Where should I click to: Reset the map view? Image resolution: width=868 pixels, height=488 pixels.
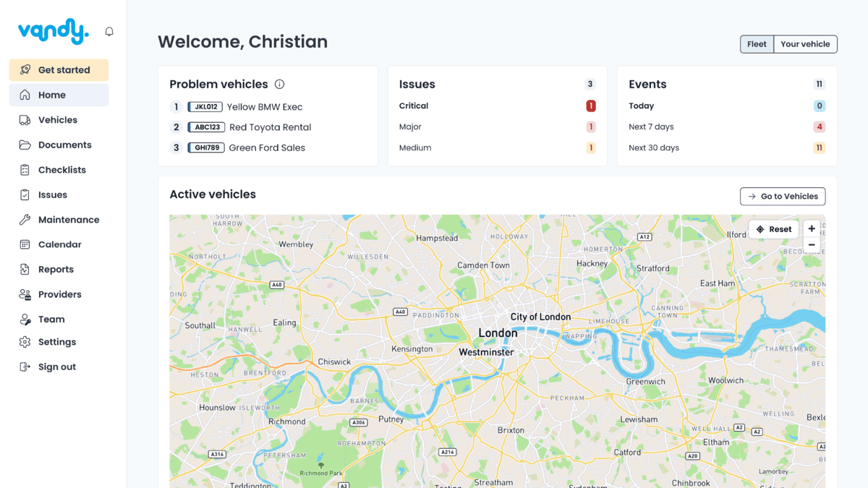773,229
